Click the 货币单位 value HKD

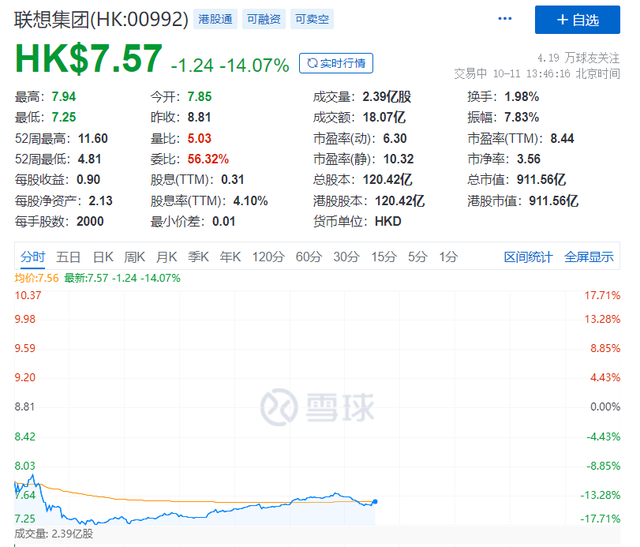tap(388, 221)
